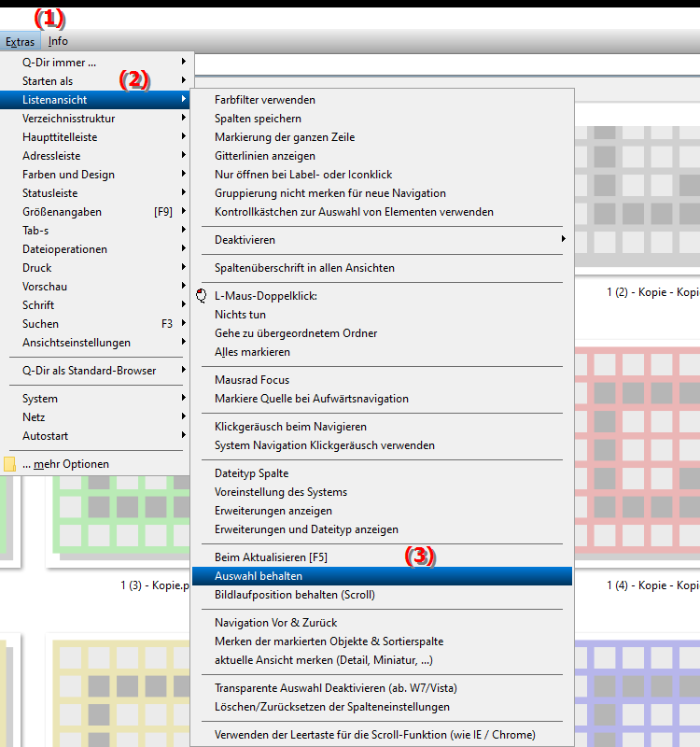This screenshot has height=747, width=700.
Task: Click ... mehr Optionen entry
Action: 95,464
